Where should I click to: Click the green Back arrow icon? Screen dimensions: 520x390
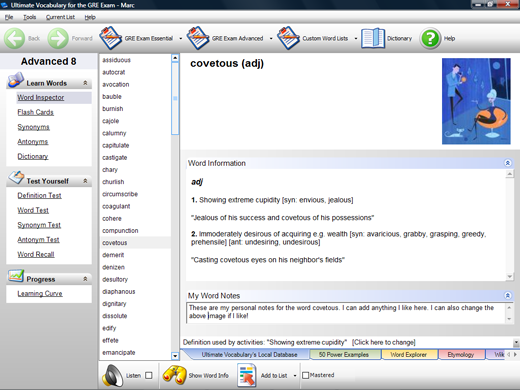(14, 38)
